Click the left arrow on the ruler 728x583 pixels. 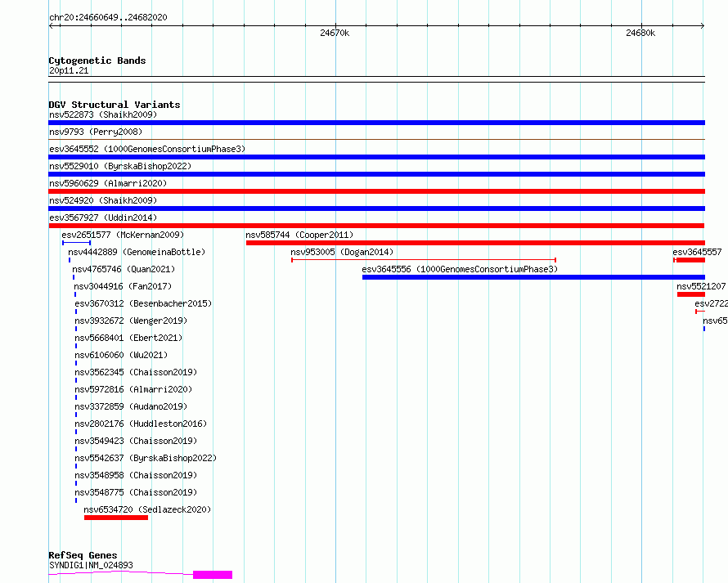(x=52, y=26)
